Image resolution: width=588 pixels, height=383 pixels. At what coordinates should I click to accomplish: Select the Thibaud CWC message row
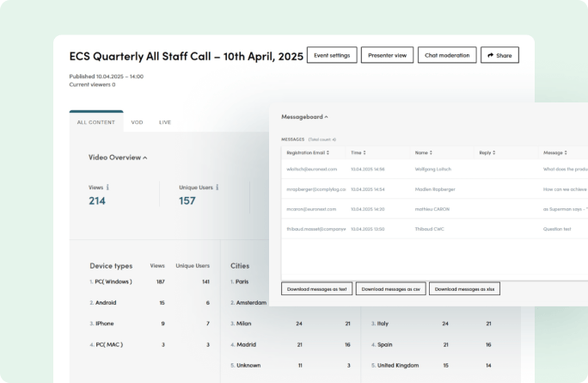[435, 229]
